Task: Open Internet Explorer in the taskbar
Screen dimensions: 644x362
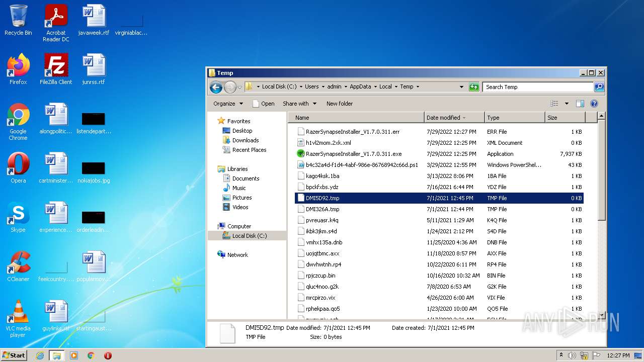Action: (x=40, y=355)
